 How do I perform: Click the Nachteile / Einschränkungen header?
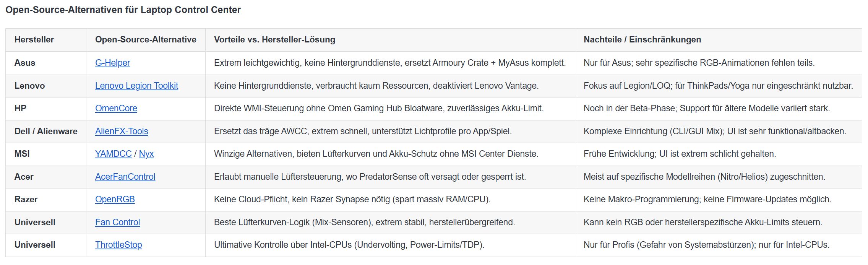tap(642, 39)
